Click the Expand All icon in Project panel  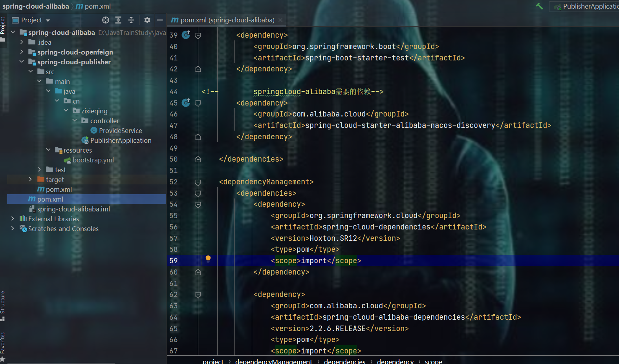(118, 20)
